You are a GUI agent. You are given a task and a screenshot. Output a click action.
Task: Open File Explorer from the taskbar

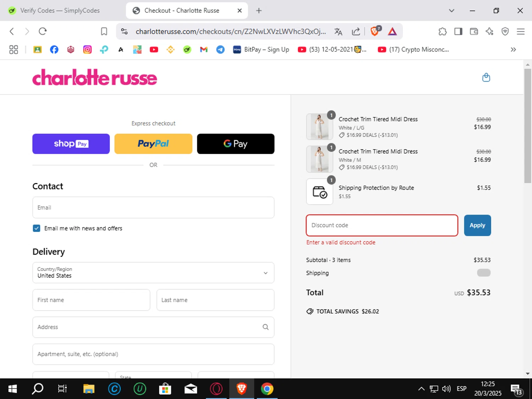pos(89,389)
